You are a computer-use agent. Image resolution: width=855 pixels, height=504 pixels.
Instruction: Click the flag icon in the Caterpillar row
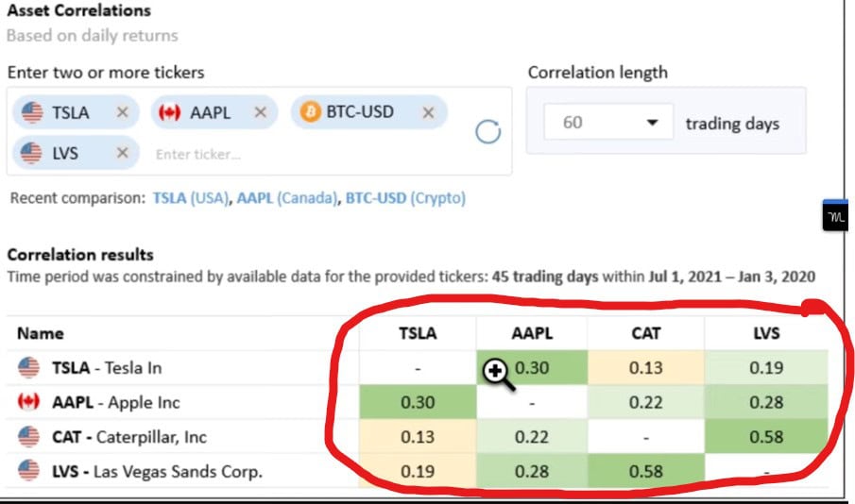28,436
